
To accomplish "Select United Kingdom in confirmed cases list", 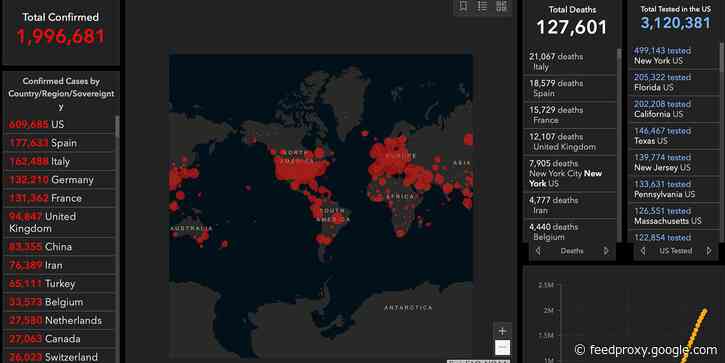I will 60,222.
